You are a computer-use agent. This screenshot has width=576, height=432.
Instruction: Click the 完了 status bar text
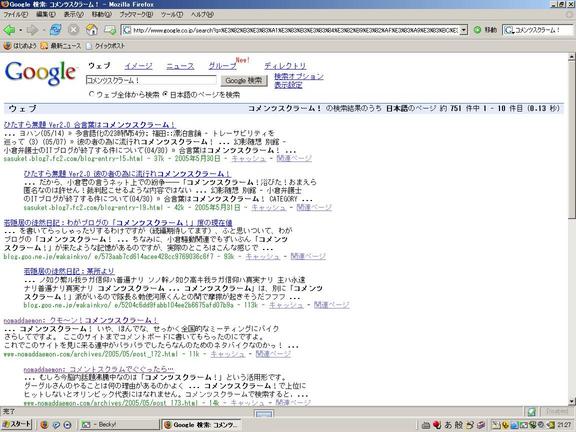pyautogui.click(x=9, y=411)
